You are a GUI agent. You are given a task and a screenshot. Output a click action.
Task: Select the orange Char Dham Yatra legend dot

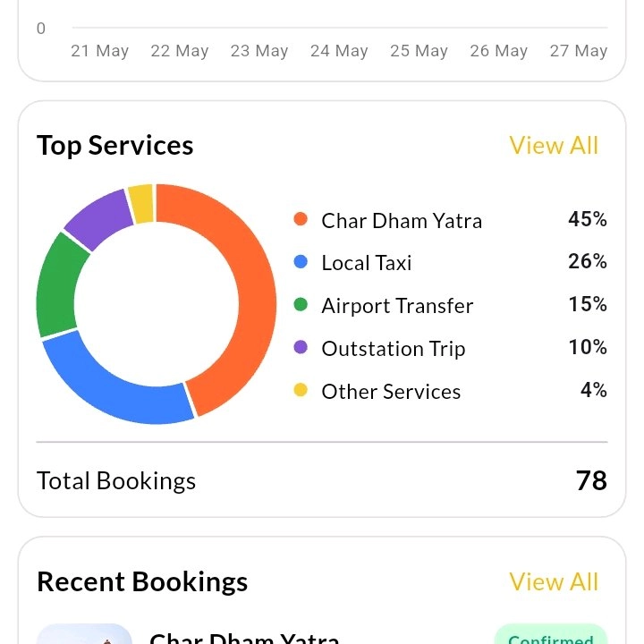[x=301, y=219]
